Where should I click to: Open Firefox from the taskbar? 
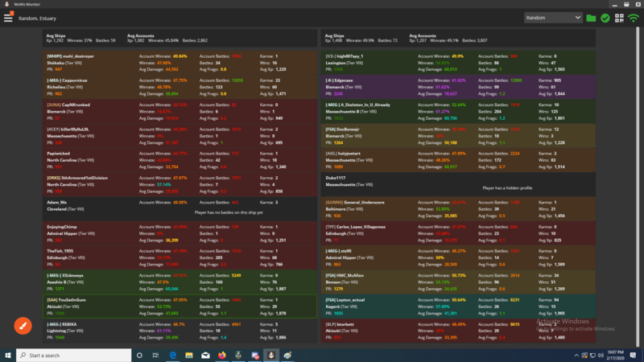(222, 355)
